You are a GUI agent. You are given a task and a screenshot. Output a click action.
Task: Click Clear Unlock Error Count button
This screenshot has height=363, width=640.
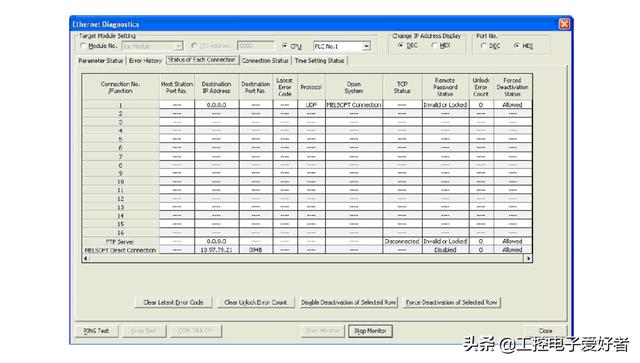click(256, 303)
